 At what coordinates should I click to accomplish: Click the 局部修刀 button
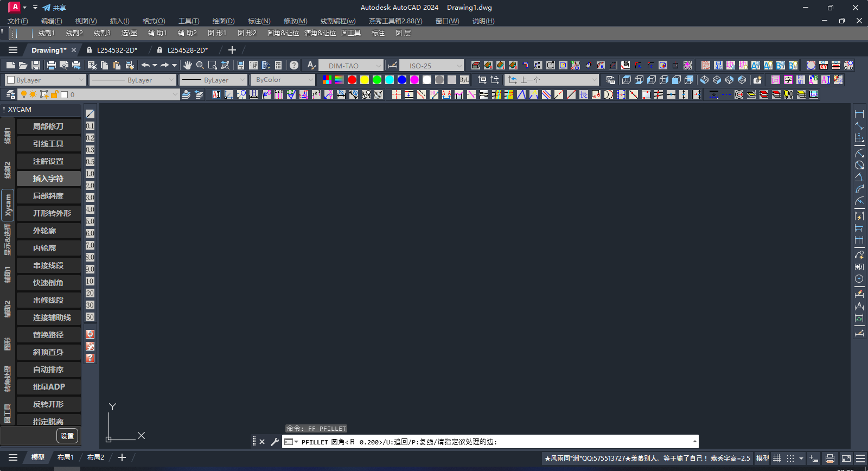click(48, 126)
